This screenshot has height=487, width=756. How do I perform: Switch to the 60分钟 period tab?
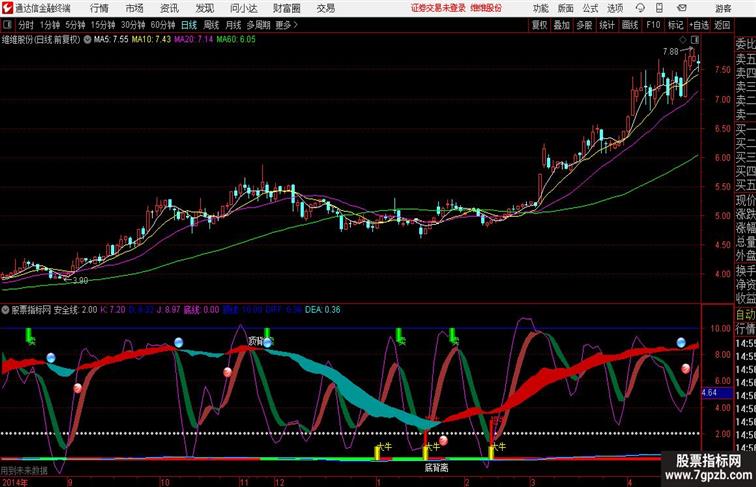pos(163,25)
